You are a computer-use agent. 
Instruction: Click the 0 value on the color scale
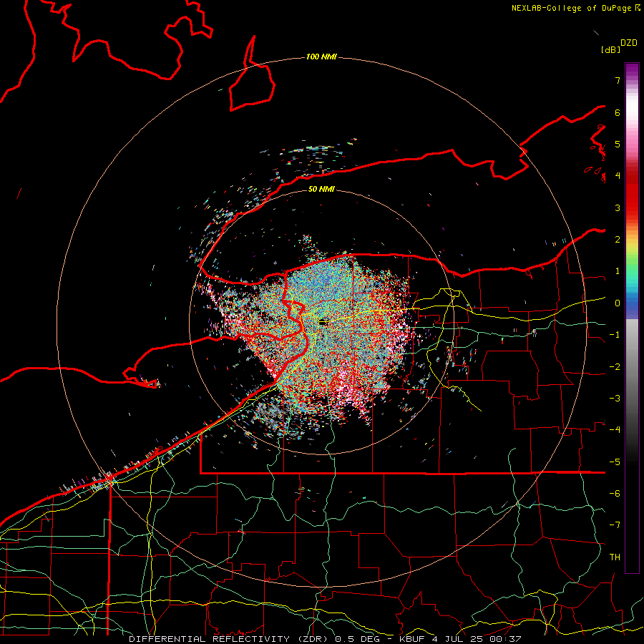pos(618,303)
